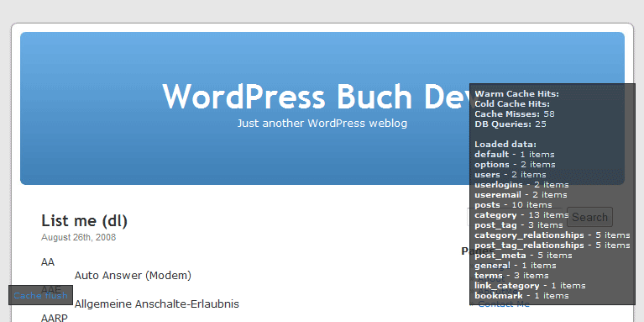Select the Allgemeine Anschalte-Erlaubnis definition
The image size is (644, 322).
point(156,304)
